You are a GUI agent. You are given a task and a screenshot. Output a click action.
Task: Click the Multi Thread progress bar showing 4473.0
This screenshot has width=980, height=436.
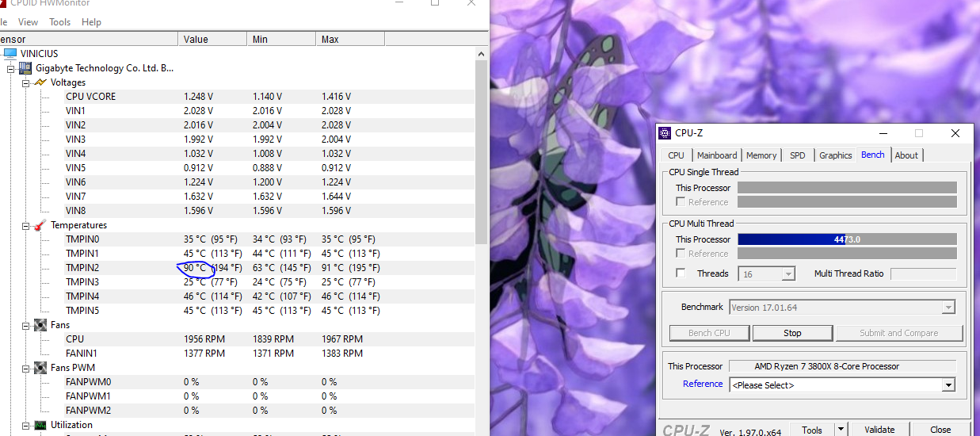click(847, 239)
